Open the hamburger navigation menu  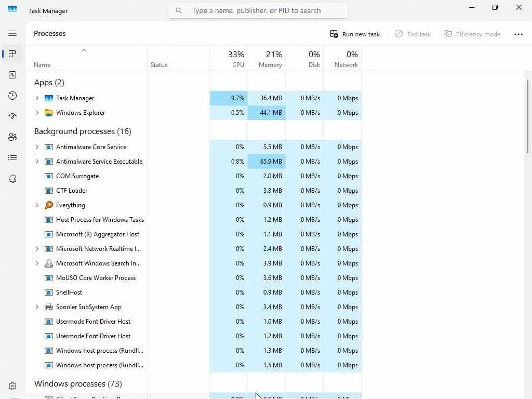pos(12,33)
